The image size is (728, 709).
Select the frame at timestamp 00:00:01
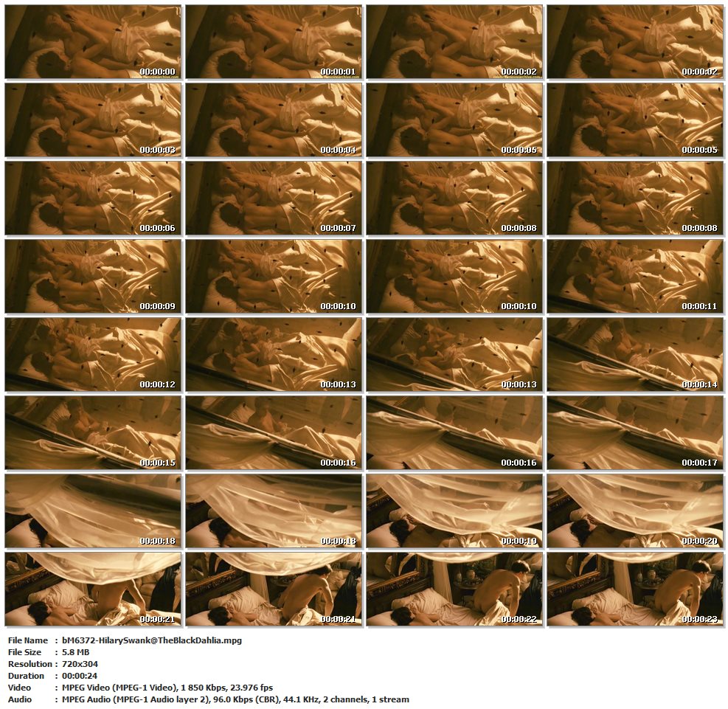[274, 42]
